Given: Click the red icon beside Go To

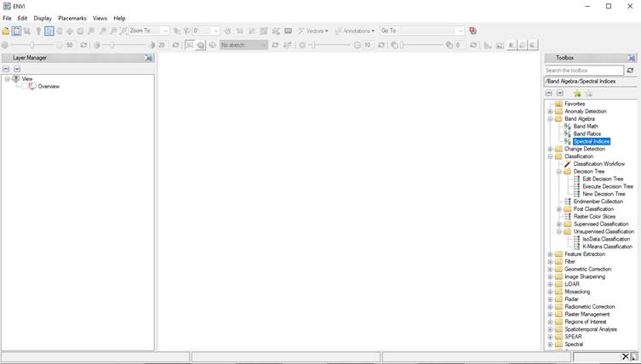Looking at the screenshot, I should tap(473, 31).
